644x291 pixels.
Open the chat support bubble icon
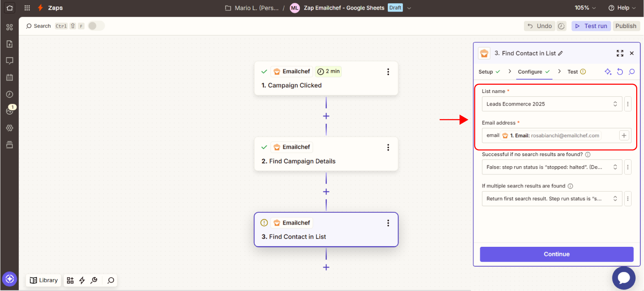point(623,278)
